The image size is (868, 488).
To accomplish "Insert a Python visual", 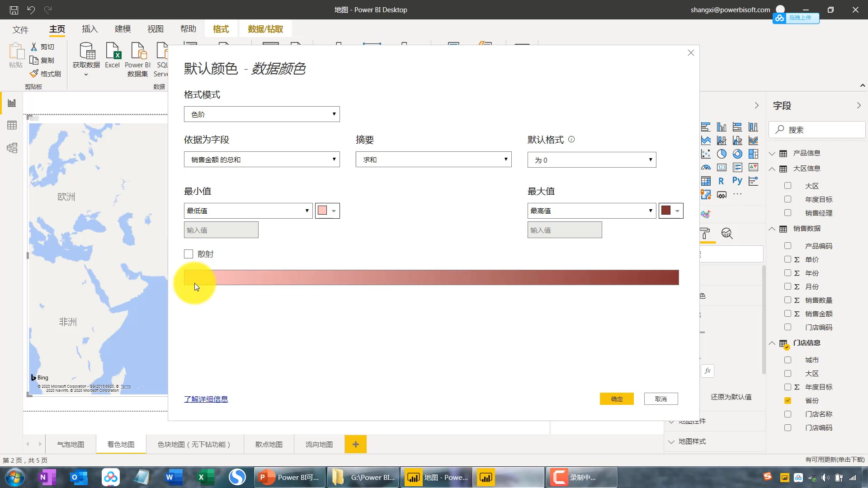I will pyautogui.click(x=737, y=180).
